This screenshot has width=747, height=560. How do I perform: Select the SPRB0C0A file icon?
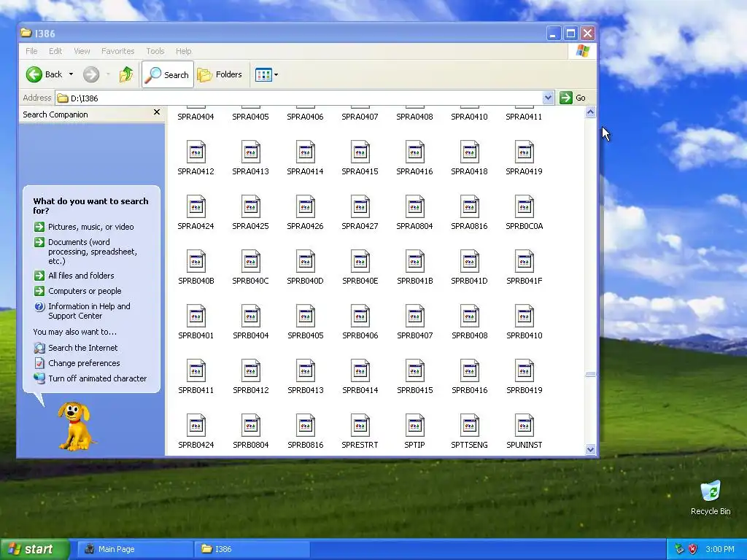click(x=524, y=206)
